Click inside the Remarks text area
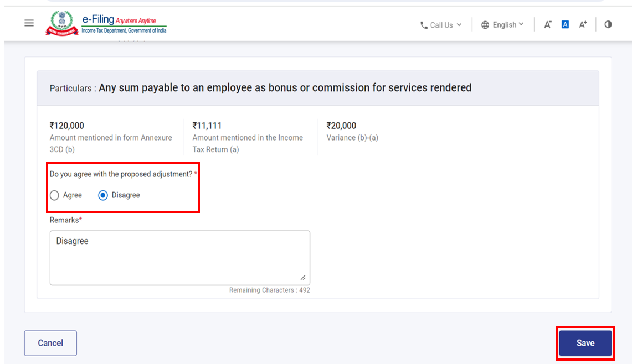 [180, 258]
